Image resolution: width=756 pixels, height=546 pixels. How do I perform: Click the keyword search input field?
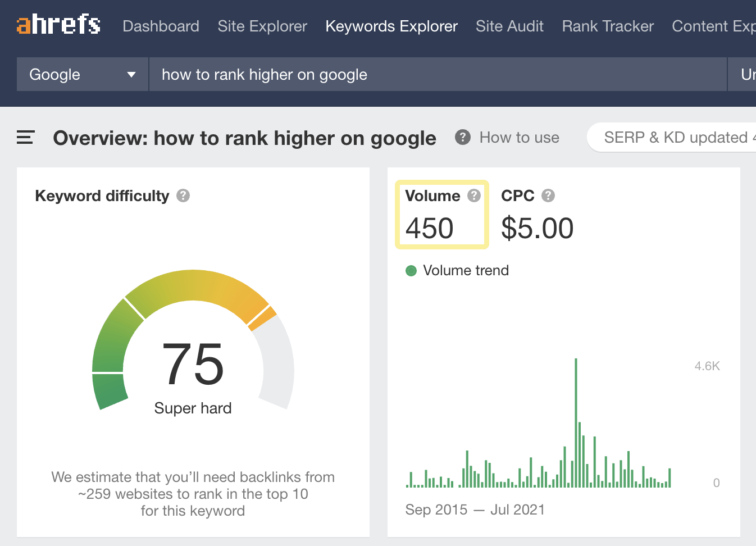pyautogui.click(x=438, y=74)
